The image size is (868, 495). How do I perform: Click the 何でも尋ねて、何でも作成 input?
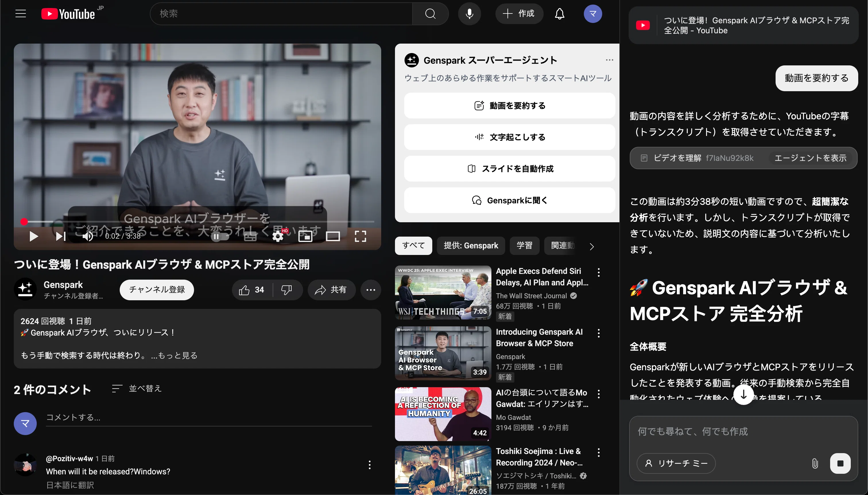click(743, 432)
